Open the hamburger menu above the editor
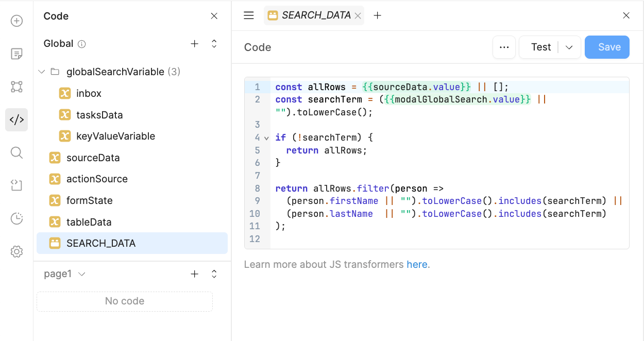Viewport: 644px width, 341px height. coord(249,15)
